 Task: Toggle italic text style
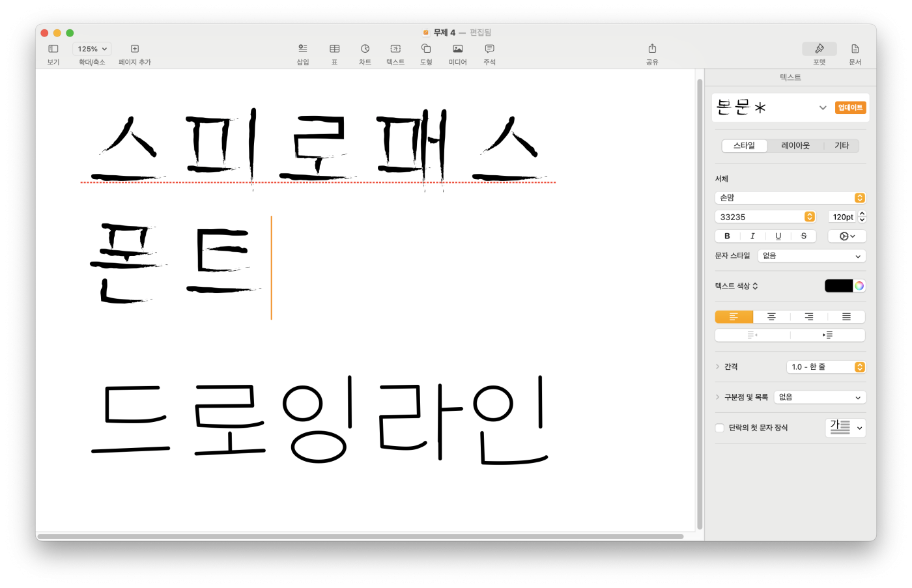pyautogui.click(x=752, y=236)
